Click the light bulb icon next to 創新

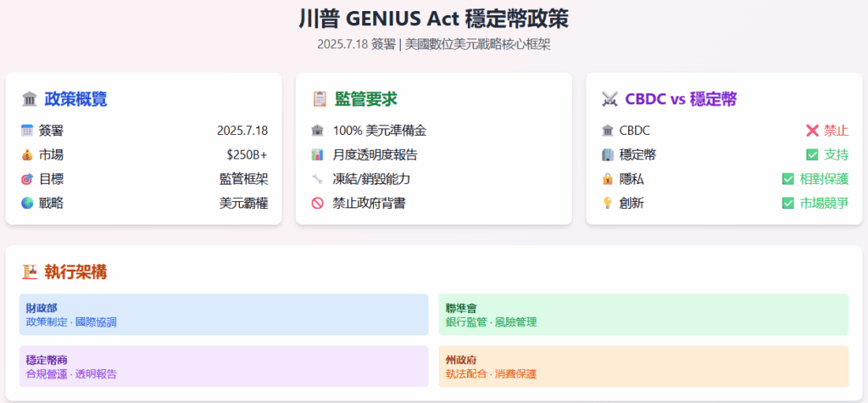point(607,204)
